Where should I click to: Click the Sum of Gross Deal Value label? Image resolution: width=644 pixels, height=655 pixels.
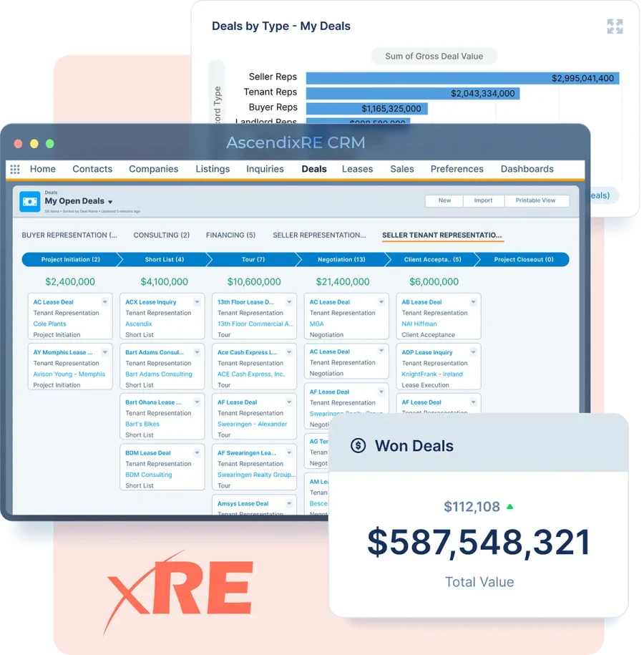click(434, 56)
